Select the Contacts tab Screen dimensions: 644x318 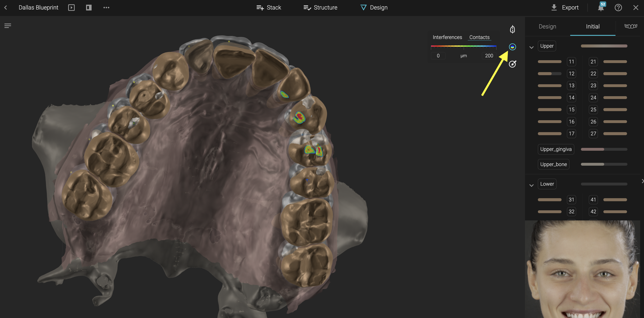(x=479, y=37)
